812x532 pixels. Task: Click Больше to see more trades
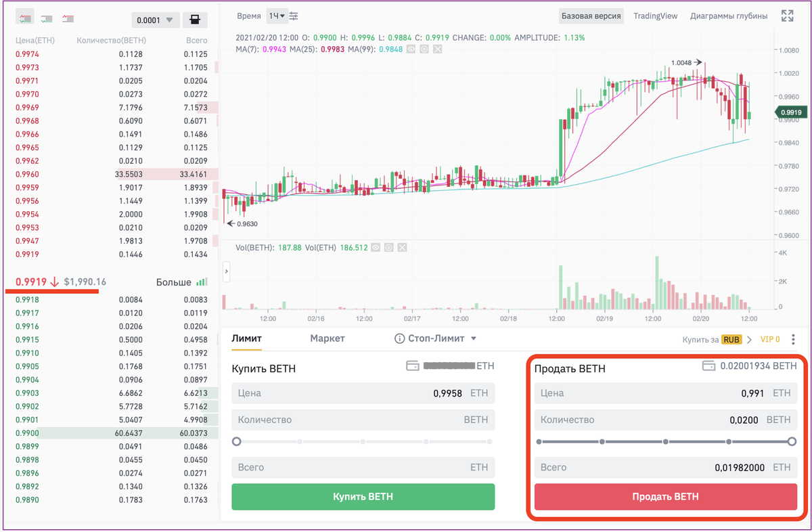[x=174, y=282]
